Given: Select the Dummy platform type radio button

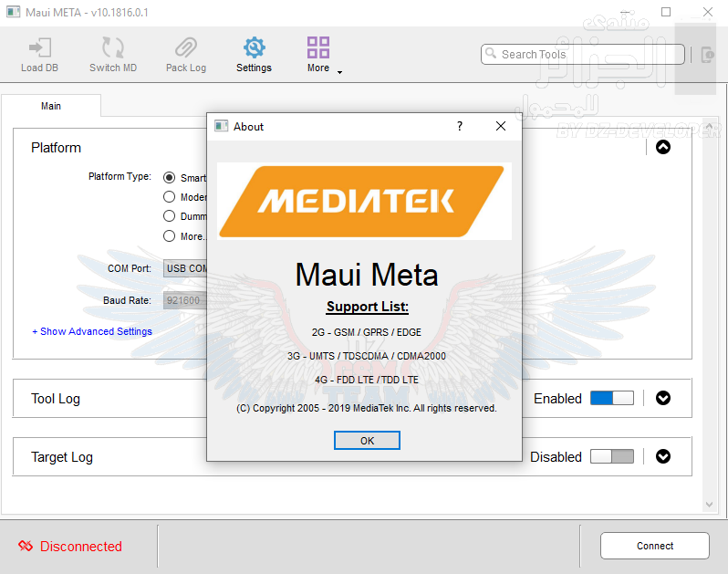Looking at the screenshot, I should point(169,216).
